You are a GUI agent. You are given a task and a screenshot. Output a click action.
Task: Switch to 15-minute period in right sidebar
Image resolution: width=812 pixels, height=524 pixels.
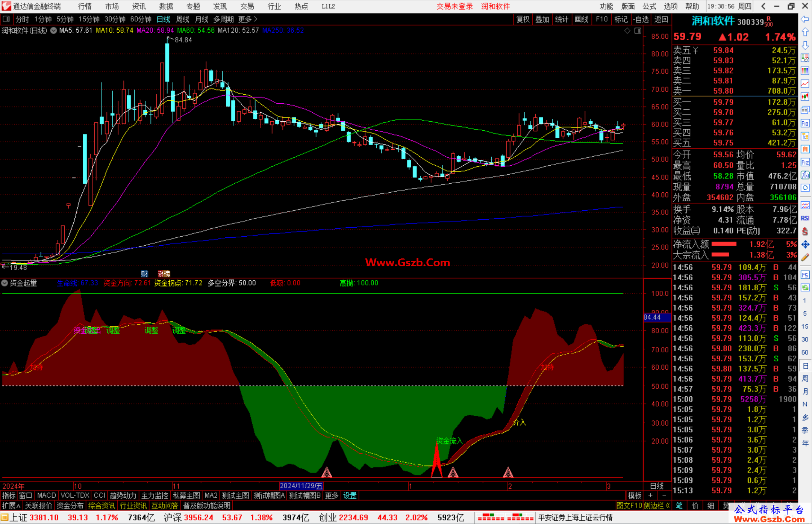[804, 326]
